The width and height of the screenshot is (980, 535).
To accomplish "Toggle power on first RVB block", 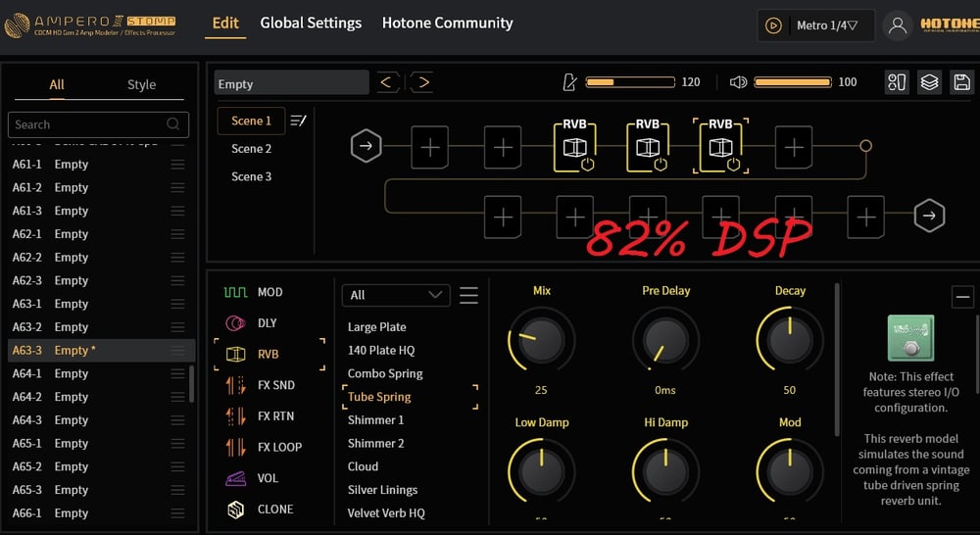I will coord(587,165).
